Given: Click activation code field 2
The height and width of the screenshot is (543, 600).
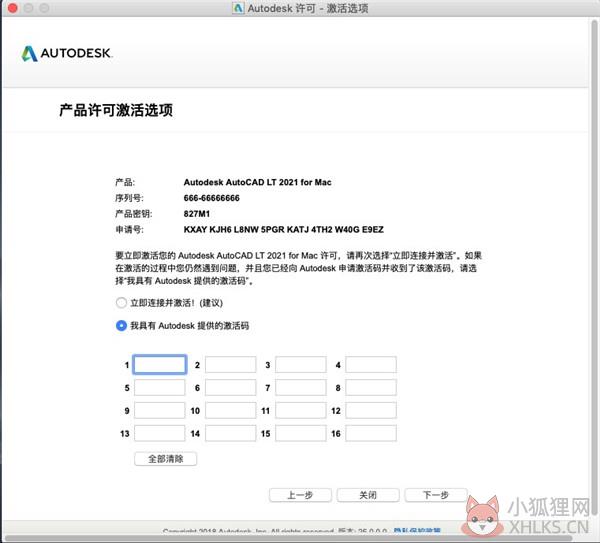Looking at the screenshot, I should [x=230, y=365].
